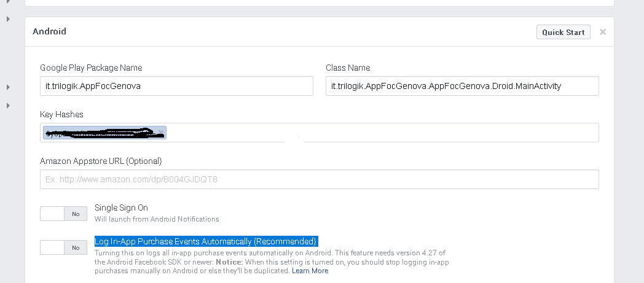Click the Google Play Package Name label
Viewport: 644px width, 283px height.
coord(91,68)
